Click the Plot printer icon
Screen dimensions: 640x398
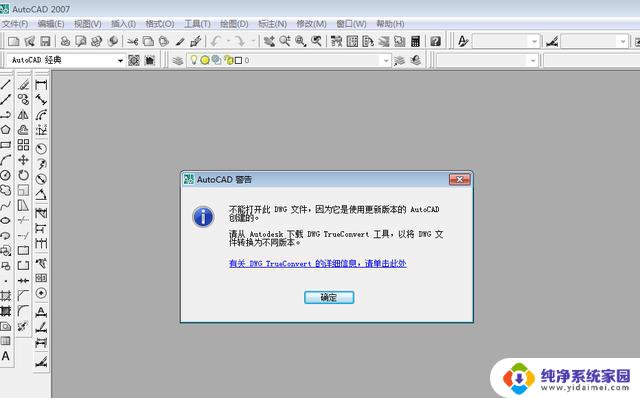65,41
